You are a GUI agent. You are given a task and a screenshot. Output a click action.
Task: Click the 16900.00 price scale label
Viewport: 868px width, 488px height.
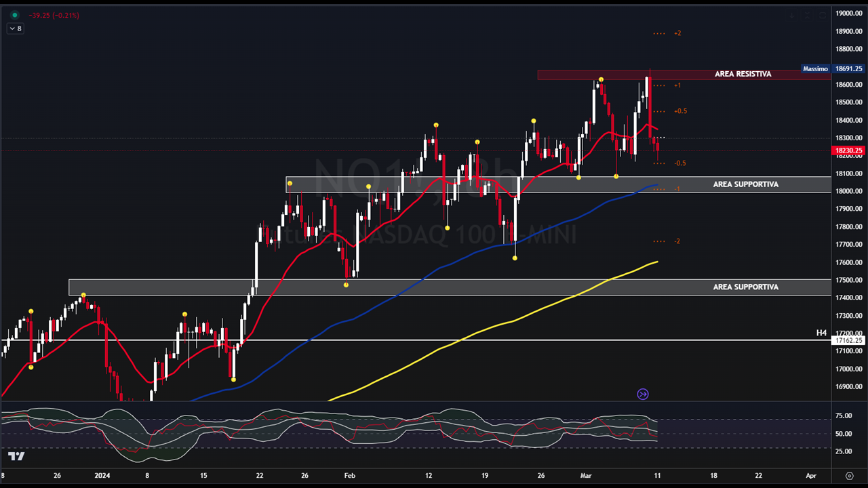click(x=849, y=387)
